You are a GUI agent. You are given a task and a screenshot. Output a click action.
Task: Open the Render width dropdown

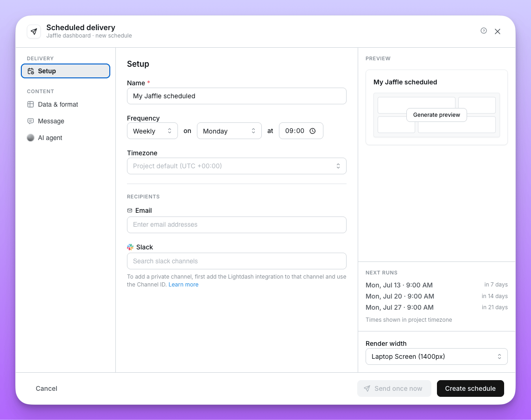[436, 356]
